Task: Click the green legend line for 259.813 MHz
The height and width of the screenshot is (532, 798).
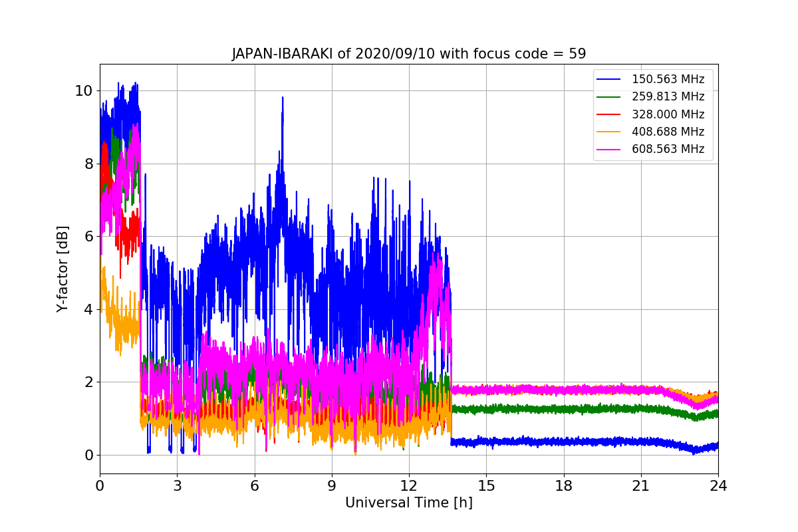Action: pos(608,97)
